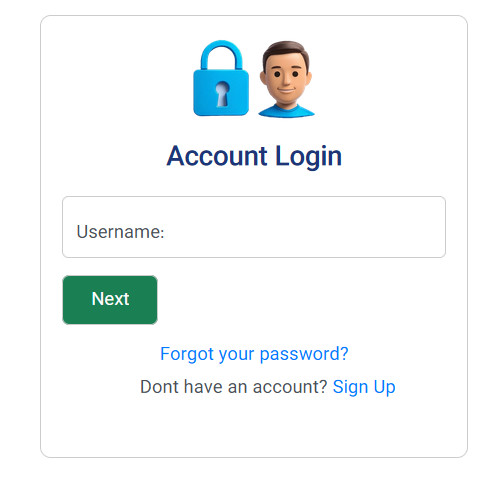Click the empty area of the Username box
493x481 pixels.
pyautogui.click(x=303, y=229)
